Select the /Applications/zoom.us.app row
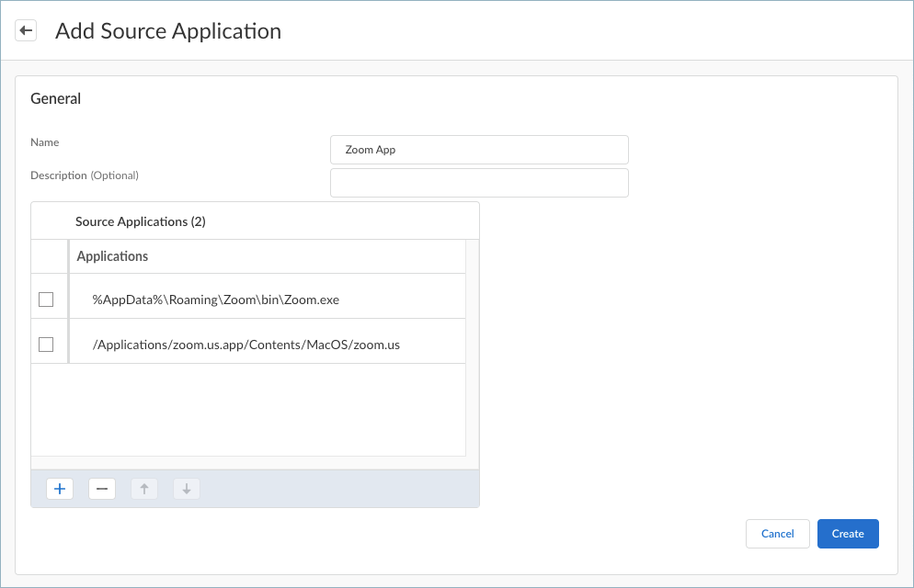 pos(246,345)
